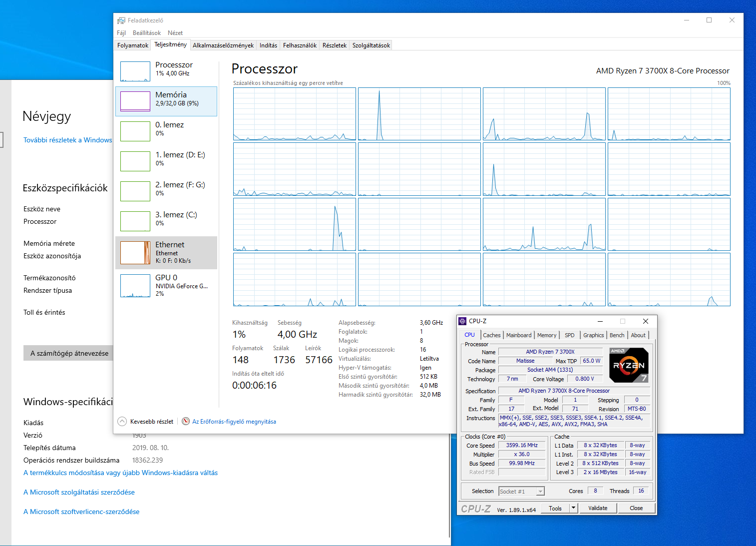Image resolution: width=756 pixels, height=546 pixels.
Task: Click the Task Manager title bar icon
Action: (x=121, y=20)
